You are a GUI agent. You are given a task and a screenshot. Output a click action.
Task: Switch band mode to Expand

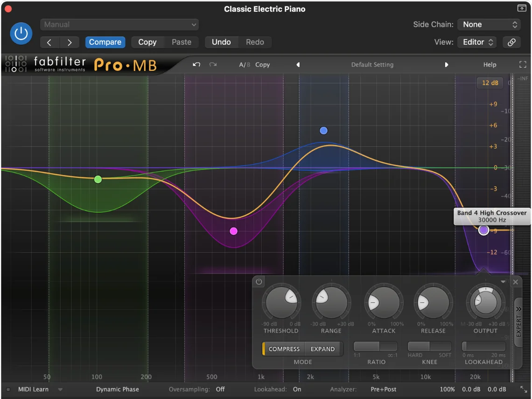click(322, 349)
